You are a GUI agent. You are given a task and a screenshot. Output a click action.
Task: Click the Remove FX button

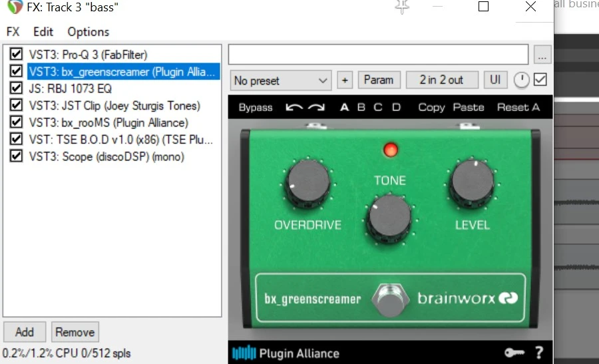(75, 332)
